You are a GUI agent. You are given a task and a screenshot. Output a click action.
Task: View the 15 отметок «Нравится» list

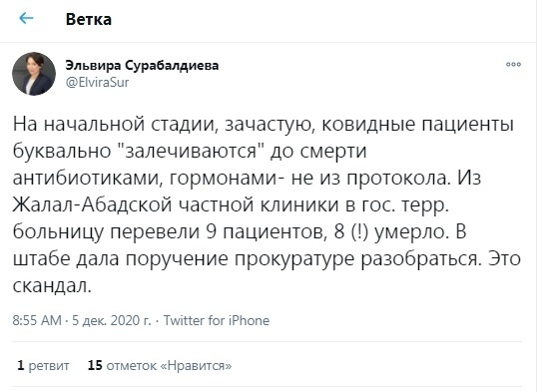click(160, 365)
